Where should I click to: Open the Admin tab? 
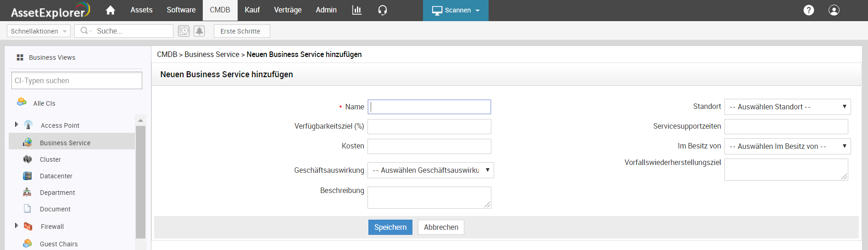pyautogui.click(x=326, y=10)
